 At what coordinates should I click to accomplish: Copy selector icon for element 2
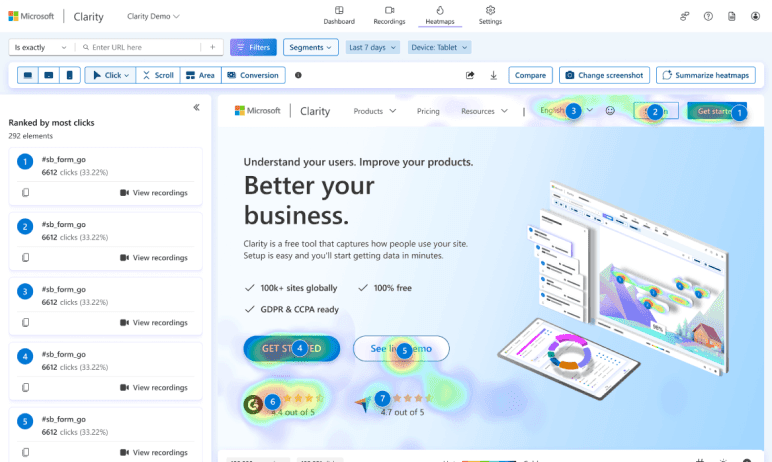pyautogui.click(x=26, y=258)
